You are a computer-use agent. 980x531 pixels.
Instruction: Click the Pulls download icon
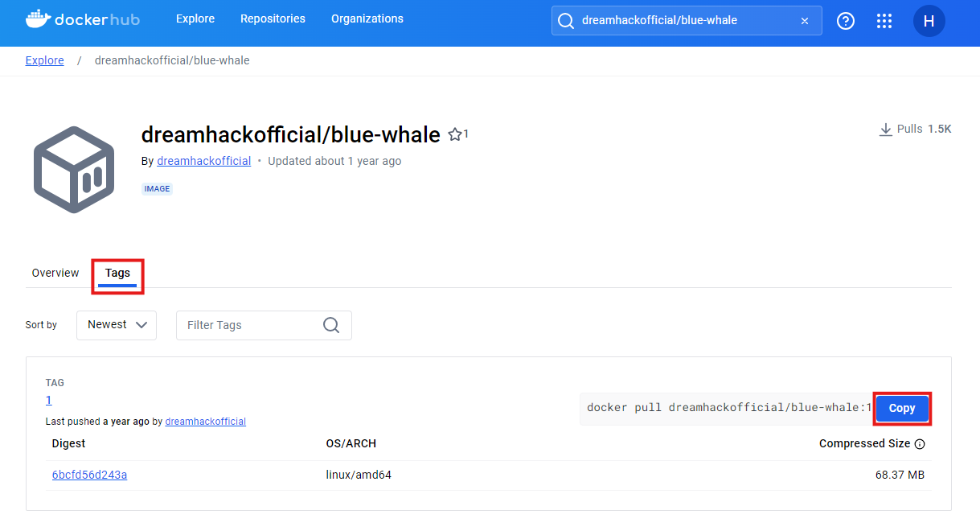884,129
